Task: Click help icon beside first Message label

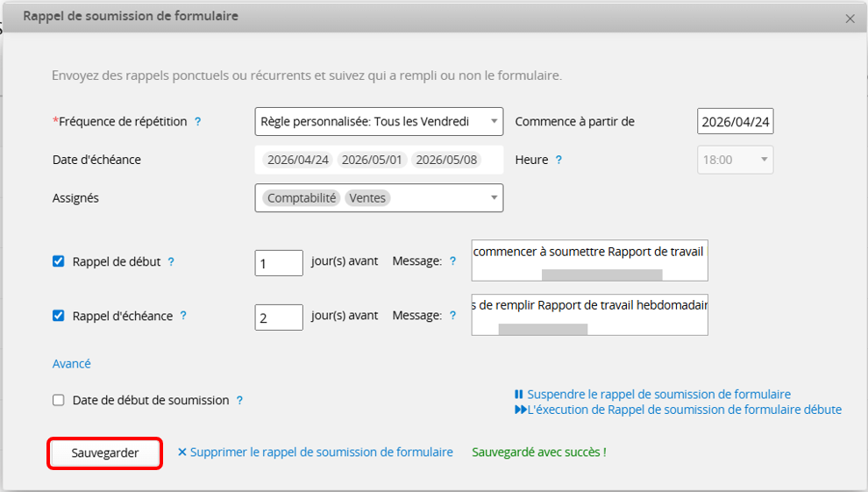Action: [452, 261]
